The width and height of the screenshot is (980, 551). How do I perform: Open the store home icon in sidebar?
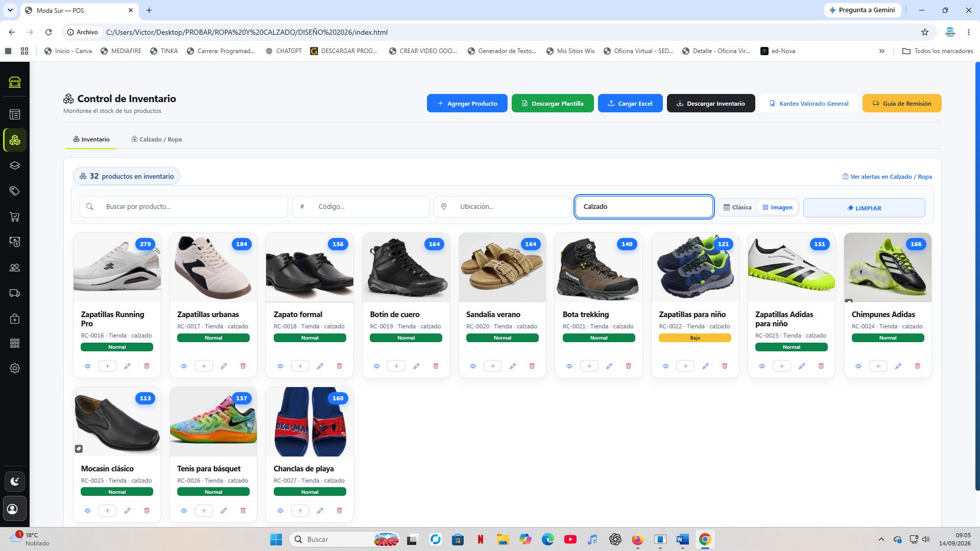(x=15, y=82)
